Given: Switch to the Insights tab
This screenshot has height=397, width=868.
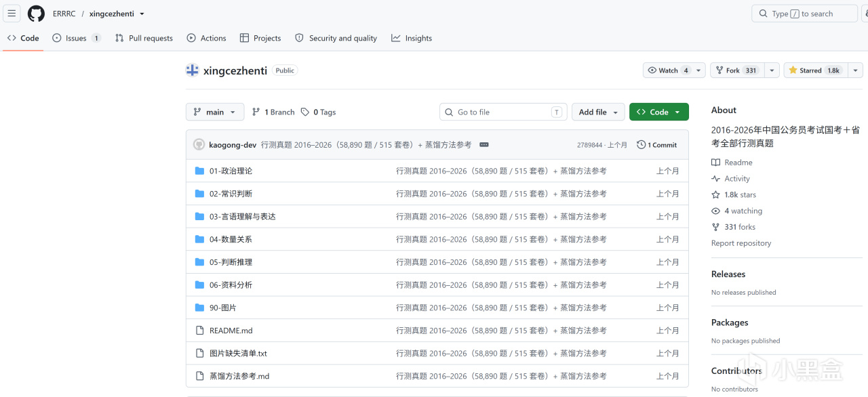Looking at the screenshot, I should [412, 38].
